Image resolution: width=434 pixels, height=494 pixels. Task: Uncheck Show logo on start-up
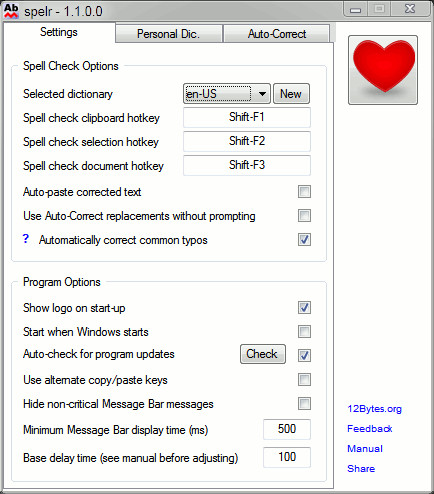pyautogui.click(x=304, y=308)
